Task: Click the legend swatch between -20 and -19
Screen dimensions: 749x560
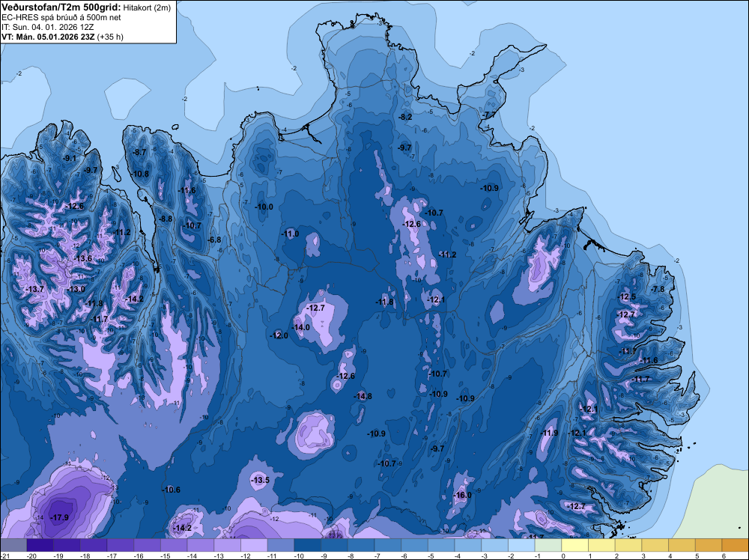Action: 40,544
